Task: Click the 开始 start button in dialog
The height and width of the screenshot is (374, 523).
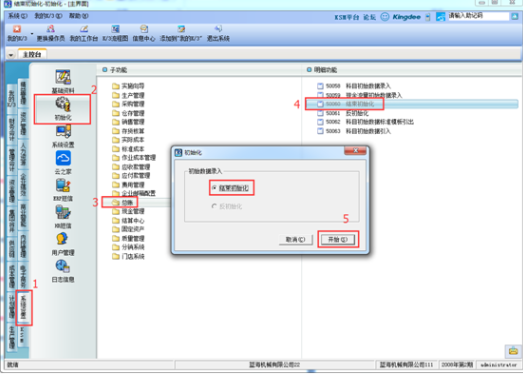Action: pyautogui.click(x=338, y=239)
